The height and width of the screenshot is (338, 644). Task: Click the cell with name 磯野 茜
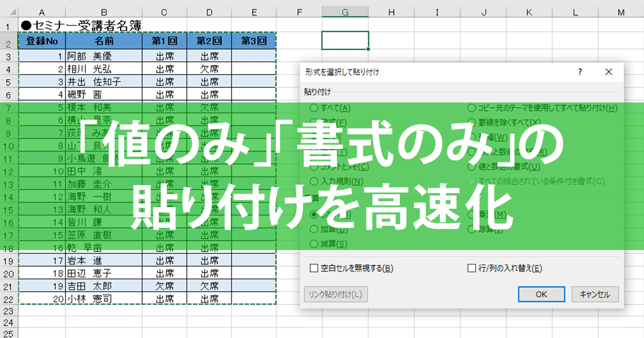click(104, 94)
